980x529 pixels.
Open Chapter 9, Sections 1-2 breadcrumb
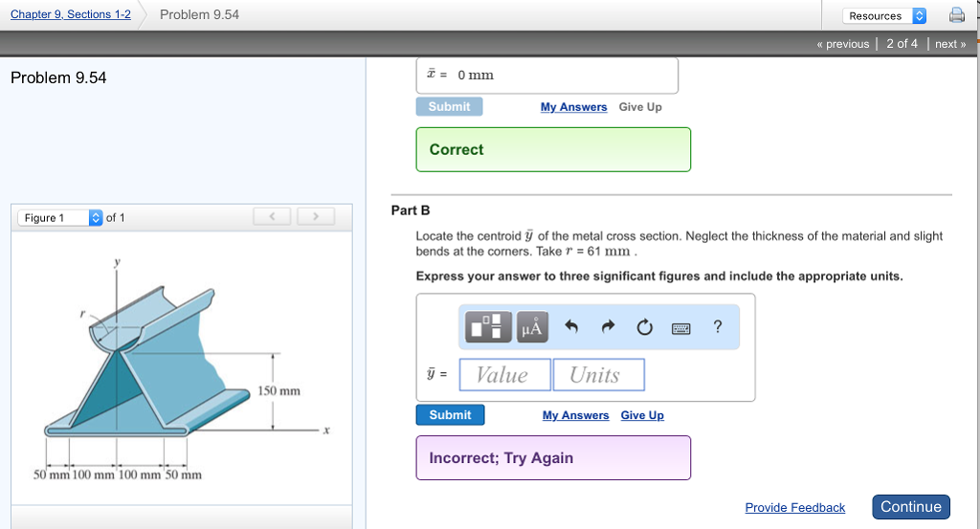point(70,14)
